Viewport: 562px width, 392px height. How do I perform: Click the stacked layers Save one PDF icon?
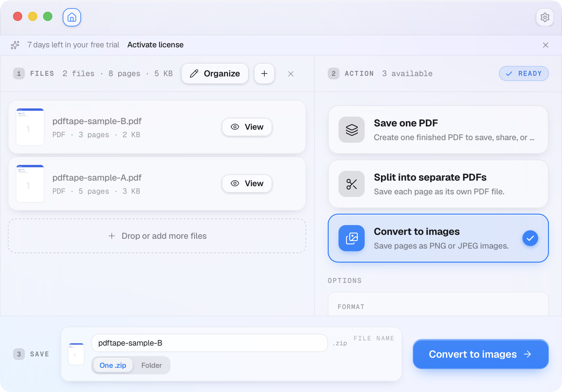(x=352, y=130)
